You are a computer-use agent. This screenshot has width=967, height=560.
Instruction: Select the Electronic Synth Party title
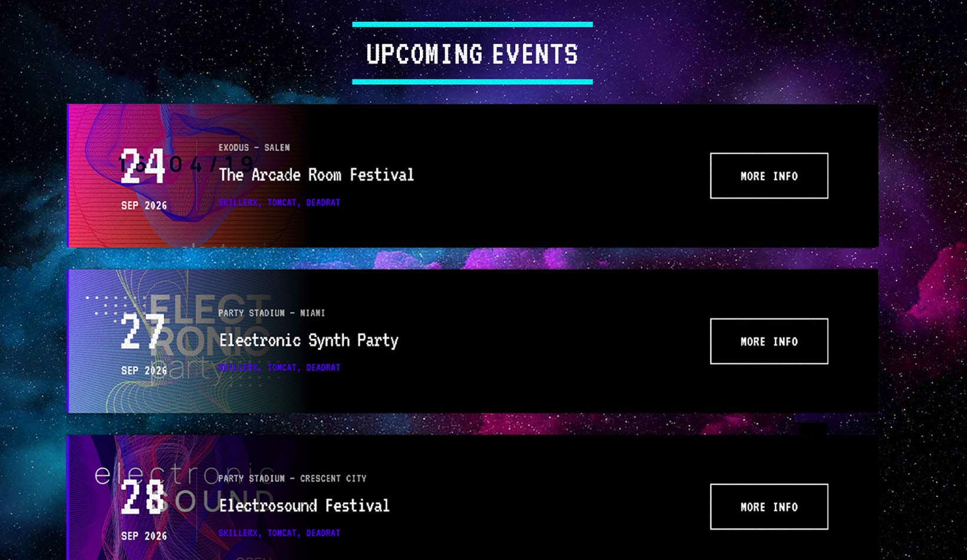308,340
